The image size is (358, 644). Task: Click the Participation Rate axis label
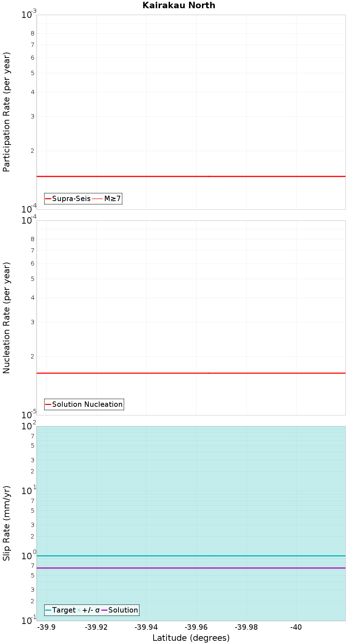click(x=7, y=112)
